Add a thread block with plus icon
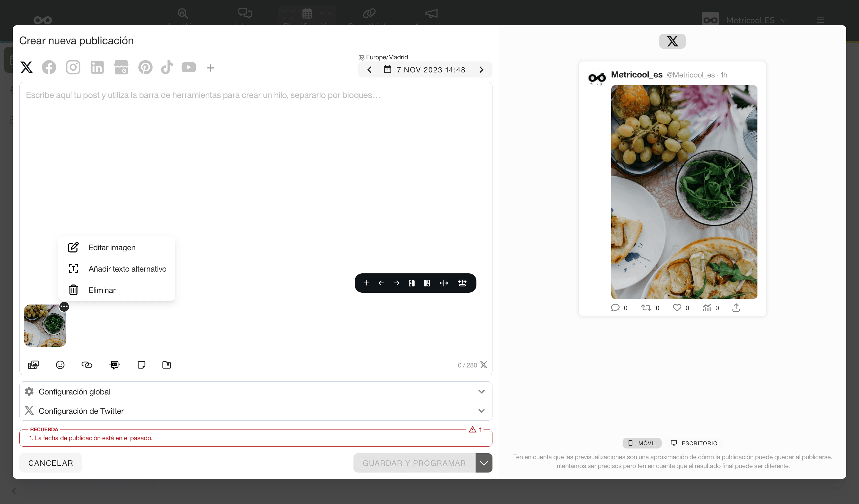859x504 pixels. coord(366,283)
